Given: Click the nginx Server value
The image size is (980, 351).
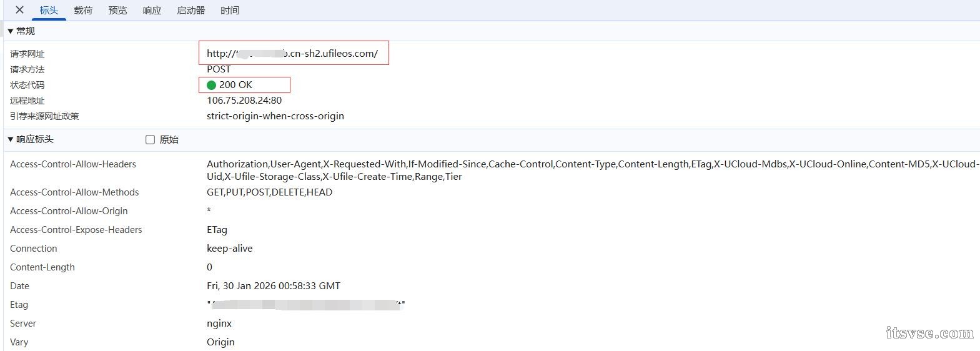Looking at the screenshot, I should pyautogui.click(x=219, y=324).
